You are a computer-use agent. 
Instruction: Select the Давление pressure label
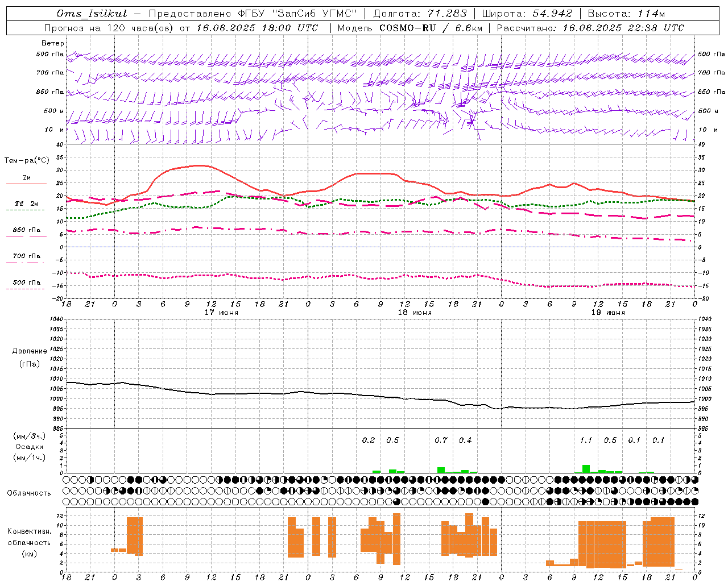pyautogui.click(x=30, y=351)
